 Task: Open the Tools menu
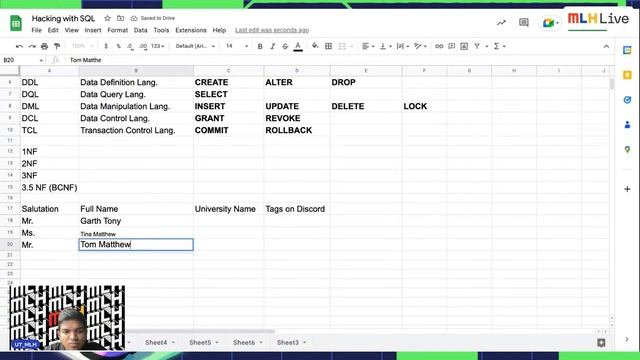[x=161, y=30]
